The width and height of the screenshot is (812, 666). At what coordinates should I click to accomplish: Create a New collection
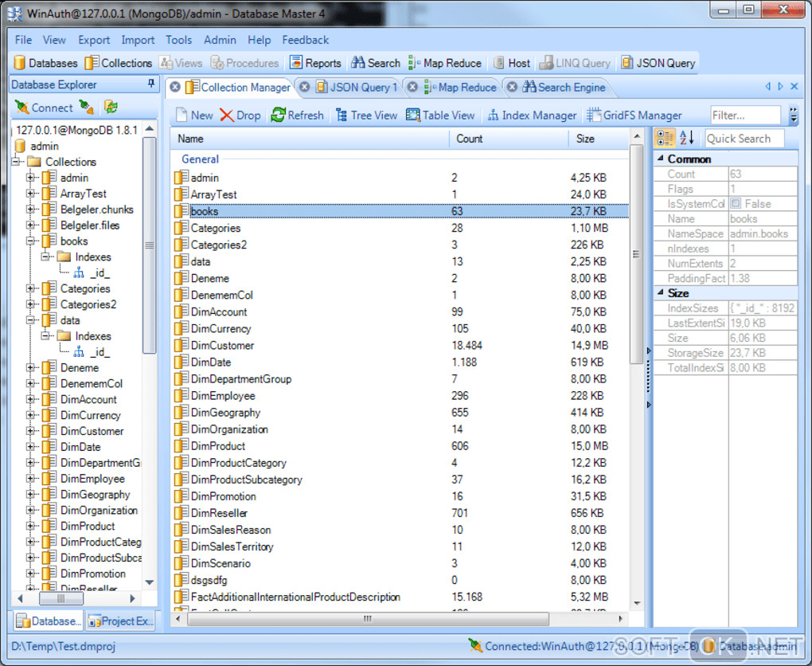click(194, 115)
